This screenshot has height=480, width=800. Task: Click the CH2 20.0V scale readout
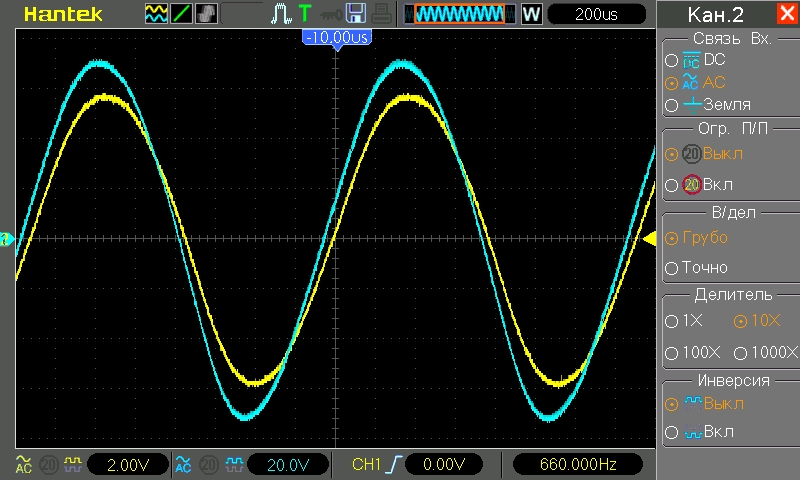(288, 464)
